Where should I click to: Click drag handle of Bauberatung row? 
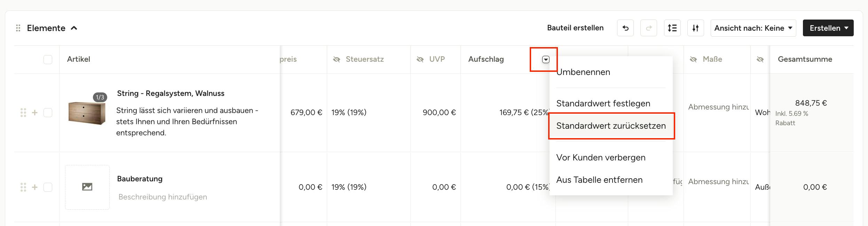tap(23, 187)
